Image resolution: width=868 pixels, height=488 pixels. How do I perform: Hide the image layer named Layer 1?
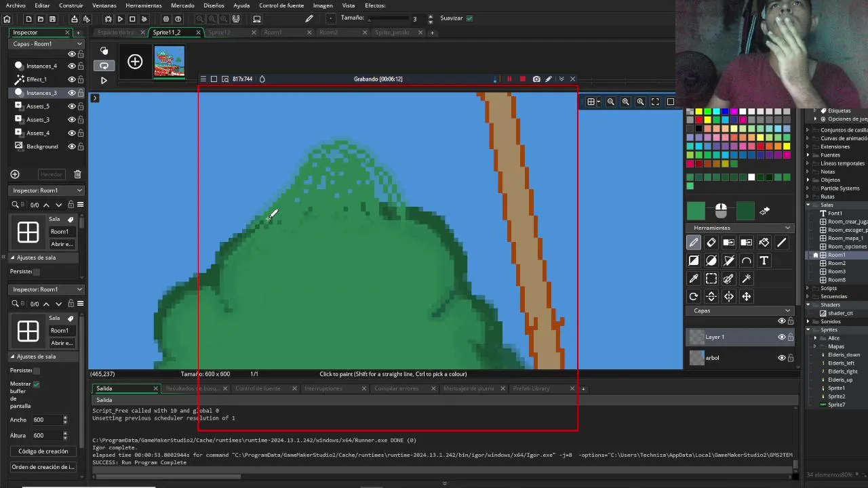(781, 337)
